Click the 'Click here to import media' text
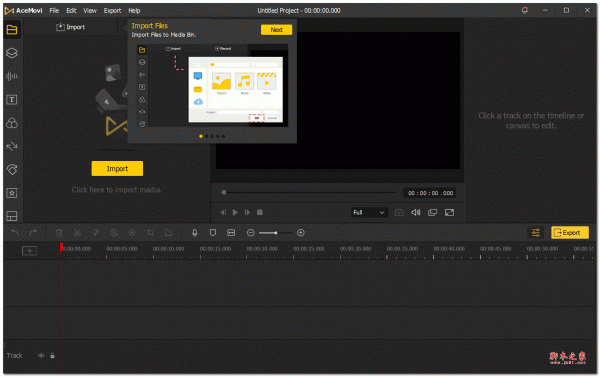Image resolution: width=600 pixels, height=377 pixels. (116, 190)
